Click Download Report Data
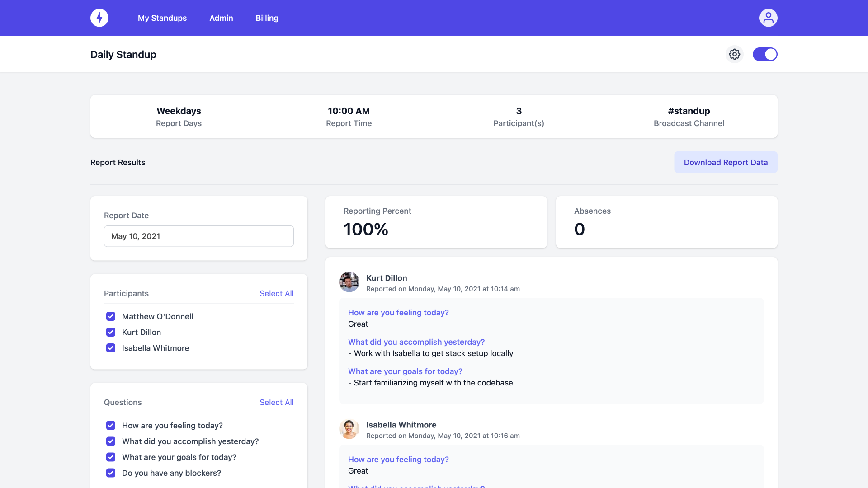 pyautogui.click(x=726, y=162)
